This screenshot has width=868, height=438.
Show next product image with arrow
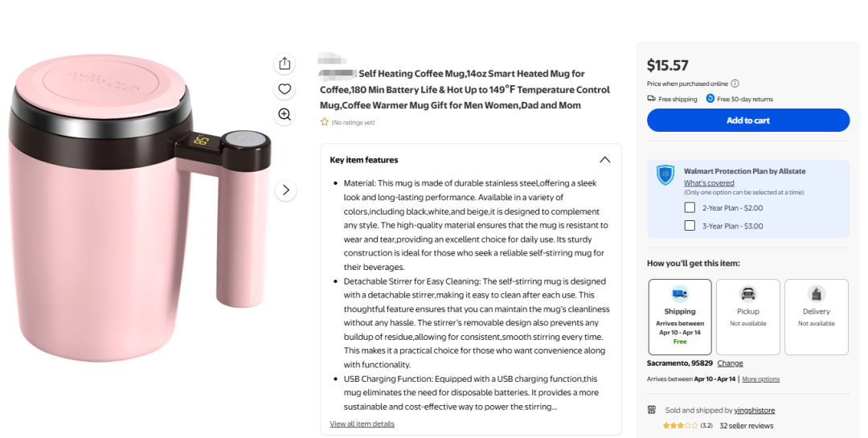(285, 190)
